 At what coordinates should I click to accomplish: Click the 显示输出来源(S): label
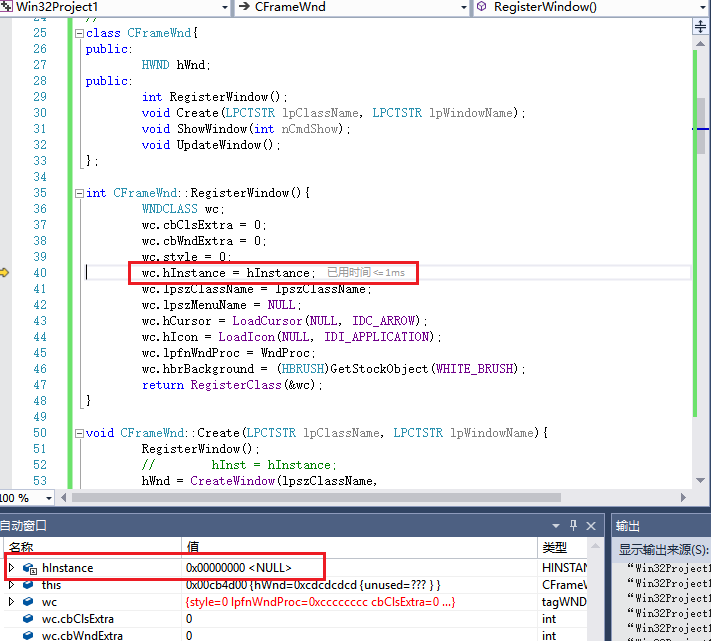coord(664,549)
